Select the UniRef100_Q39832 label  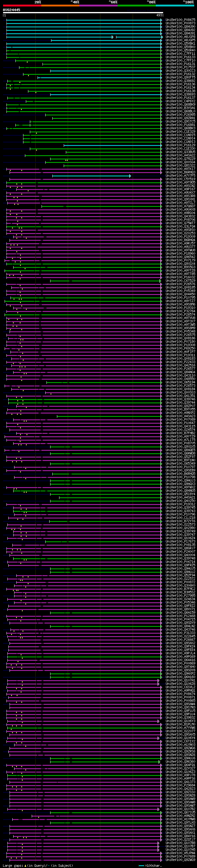[x=180, y=718]
